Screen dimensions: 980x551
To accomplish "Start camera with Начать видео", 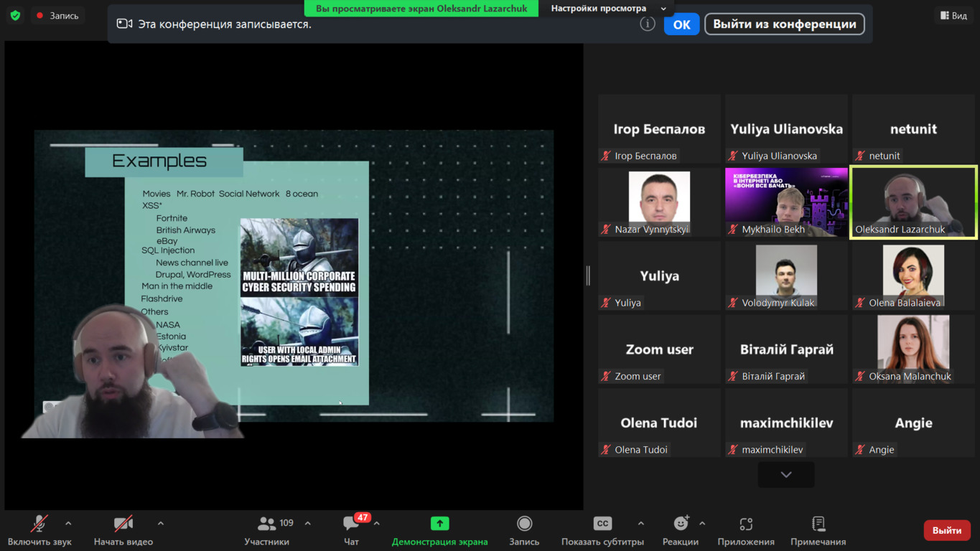I will (123, 531).
